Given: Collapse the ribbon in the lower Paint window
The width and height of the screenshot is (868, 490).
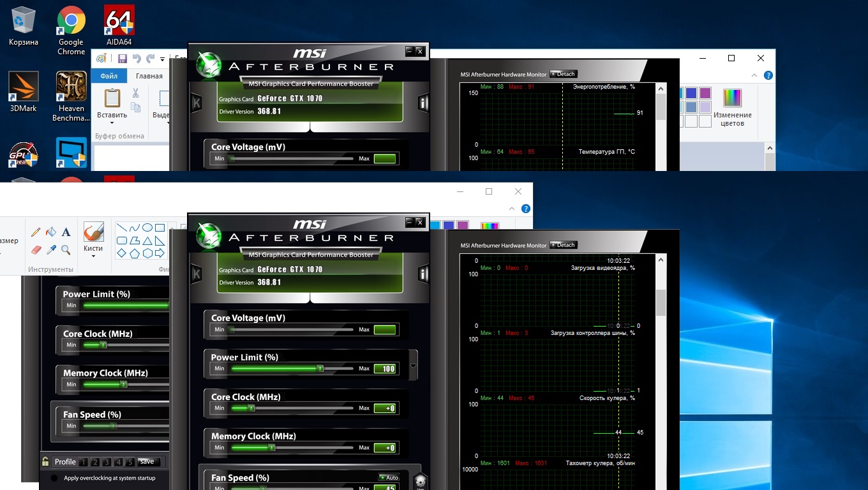Looking at the screenshot, I should click(x=511, y=209).
